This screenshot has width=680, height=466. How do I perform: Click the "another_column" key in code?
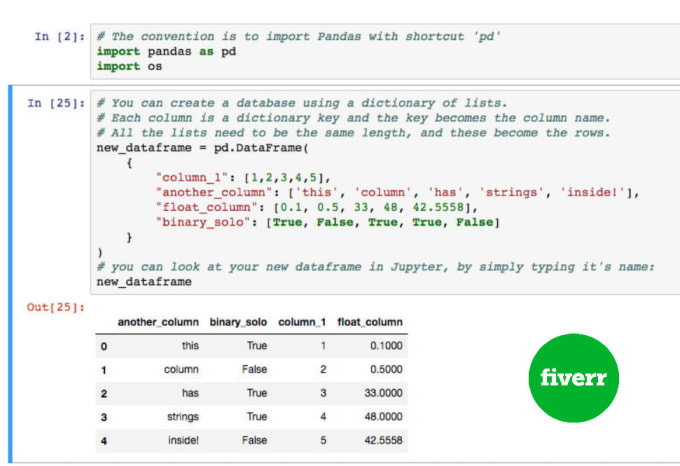click(214, 192)
